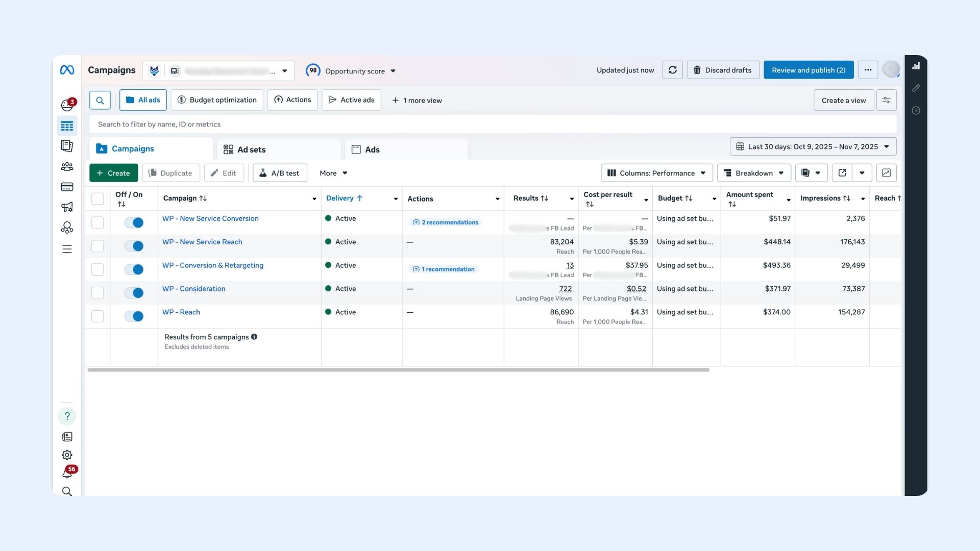This screenshot has width=980, height=551.
Task: Refresh data with the reload icon
Action: click(672, 70)
